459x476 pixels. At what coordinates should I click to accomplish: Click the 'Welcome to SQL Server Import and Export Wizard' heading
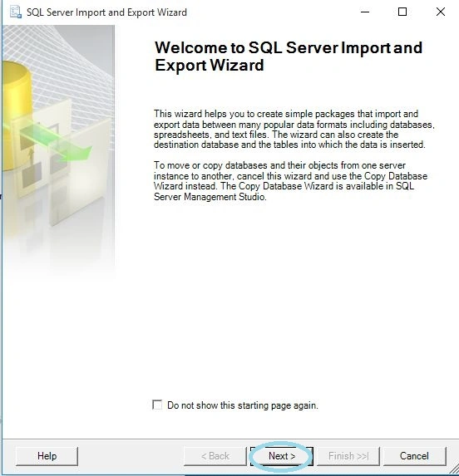[x=289, y=56]
